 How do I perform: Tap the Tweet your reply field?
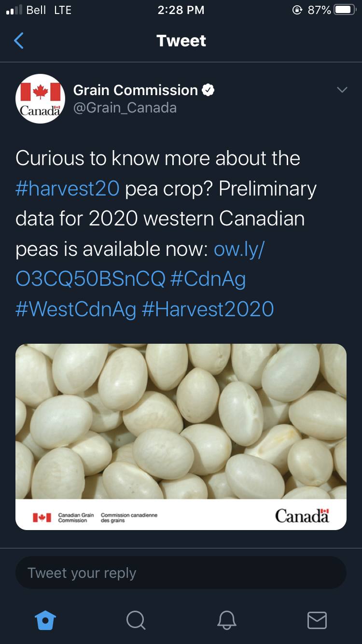[x=181, y=573]
